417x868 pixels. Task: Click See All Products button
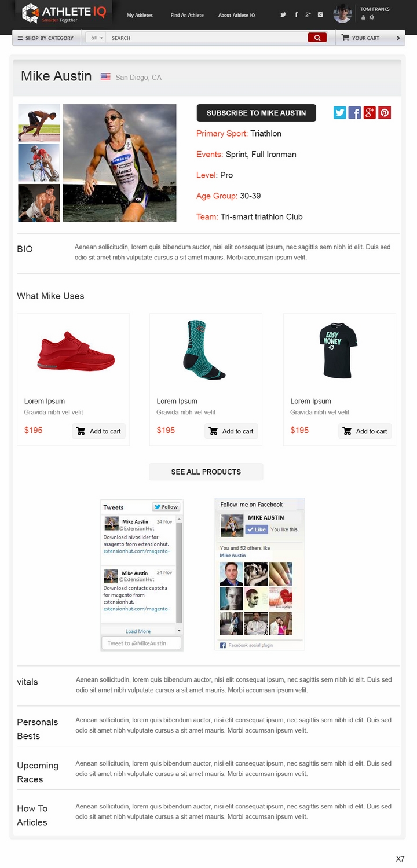click(206, 472)
